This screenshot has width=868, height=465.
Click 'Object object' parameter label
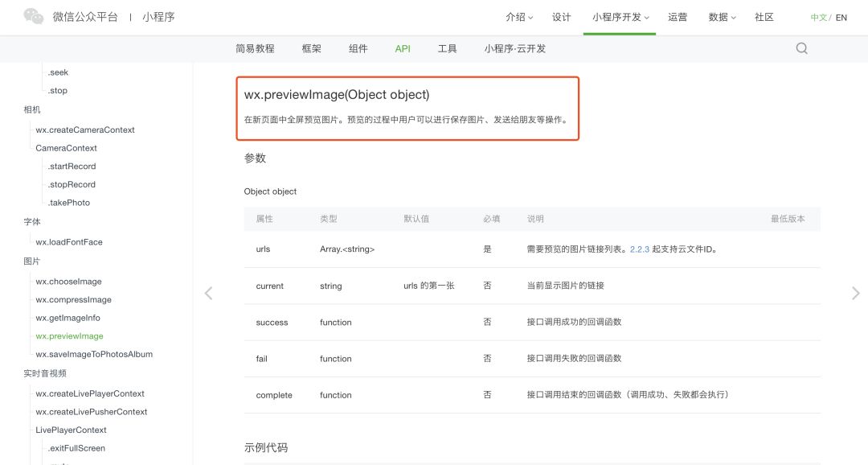pos(270,191)
